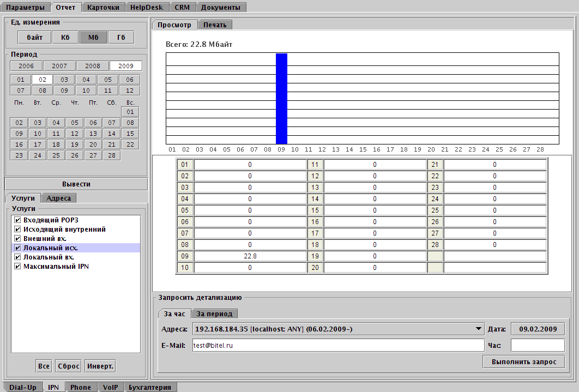Toggle the Внешний вх. checkbox

point(18,238)
